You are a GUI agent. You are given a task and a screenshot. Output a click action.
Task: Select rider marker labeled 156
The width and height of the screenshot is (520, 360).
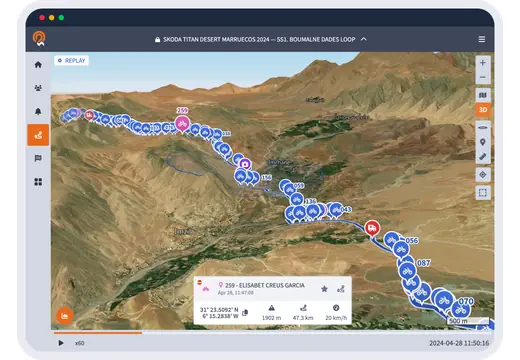coord(254,178)
